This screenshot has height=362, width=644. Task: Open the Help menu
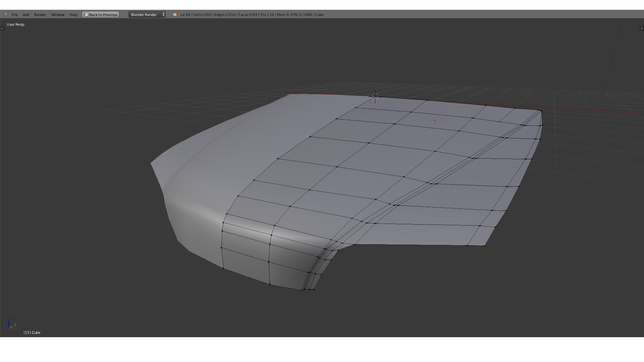(73, 15)
